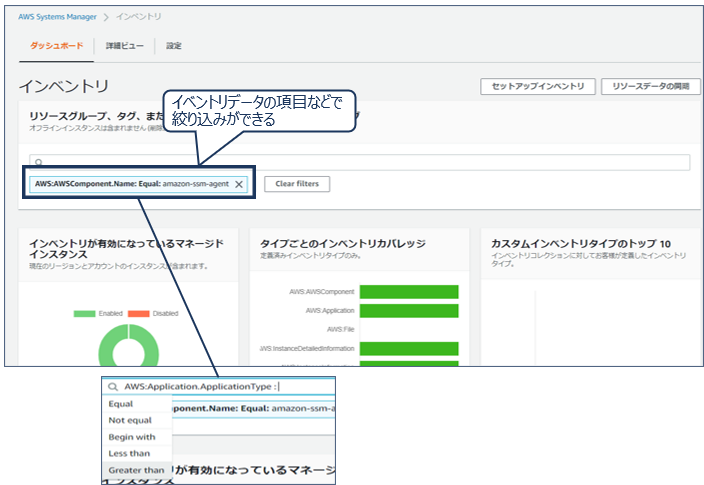
Task: Switch to the ダッシュボード tab
Action: [x=57, y=45]
